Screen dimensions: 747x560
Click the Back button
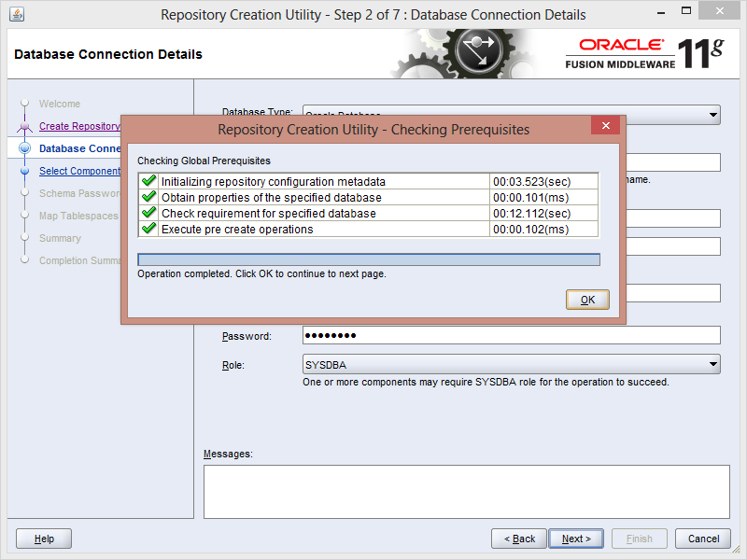519,539
